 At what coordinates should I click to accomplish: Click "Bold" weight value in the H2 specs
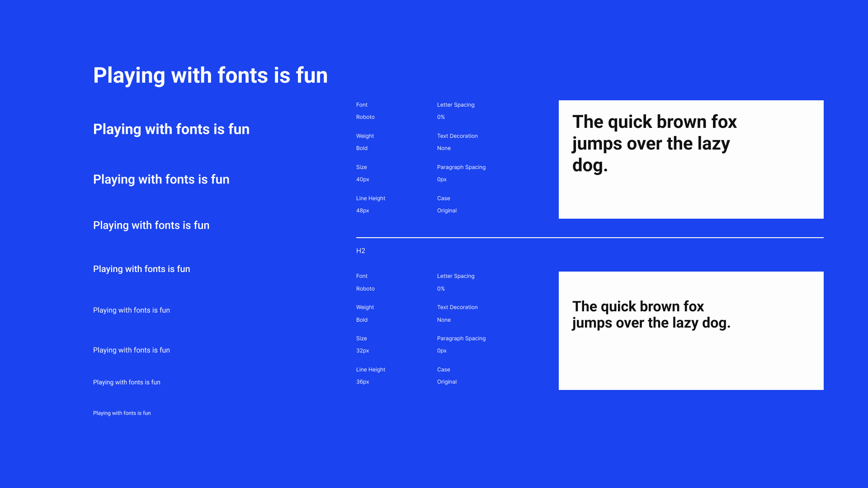pos(362,320)
